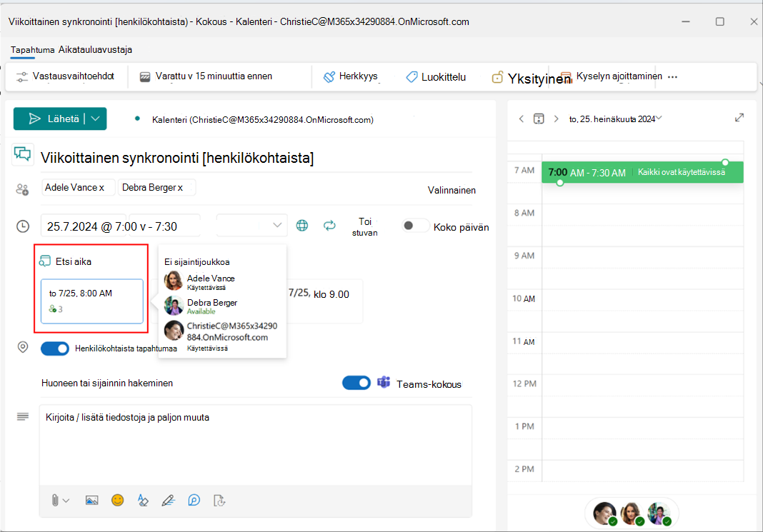Click the message body text area

pyautogui.click(x=256, y=445)
